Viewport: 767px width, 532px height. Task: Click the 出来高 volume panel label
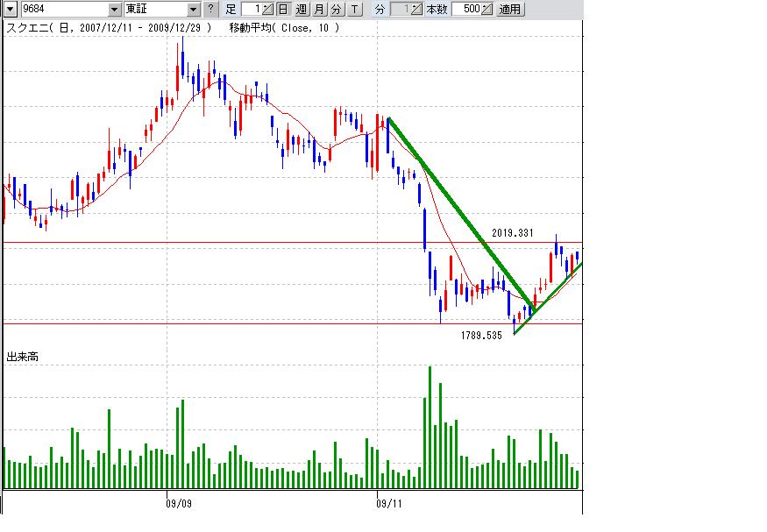tap(23, 357)
